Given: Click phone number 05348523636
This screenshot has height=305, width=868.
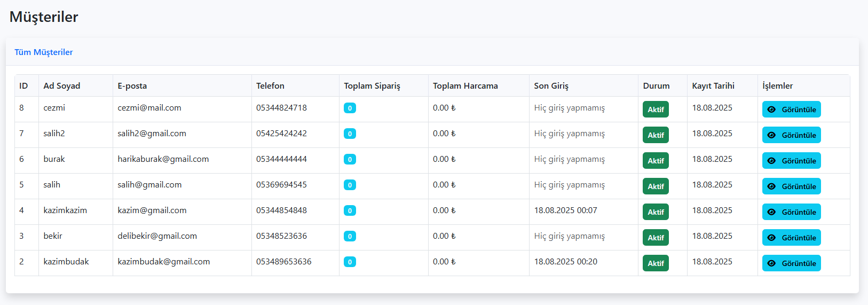Looking at the screenshot, I should (x=281, y=236).
